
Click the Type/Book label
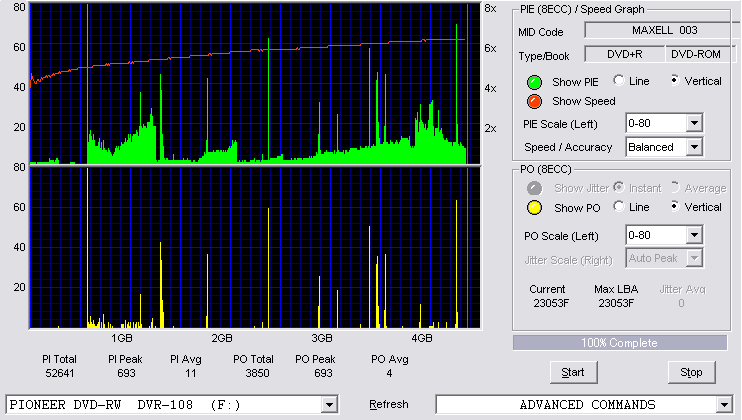pos(544,56)
